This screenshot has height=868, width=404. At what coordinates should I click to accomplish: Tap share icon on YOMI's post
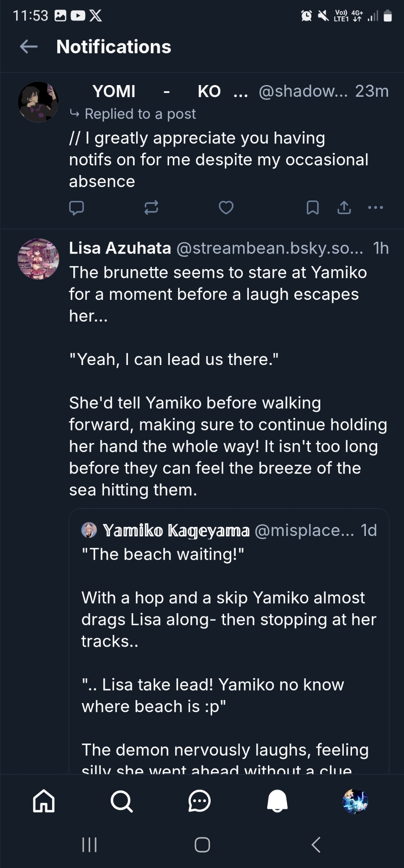(344, 208)
